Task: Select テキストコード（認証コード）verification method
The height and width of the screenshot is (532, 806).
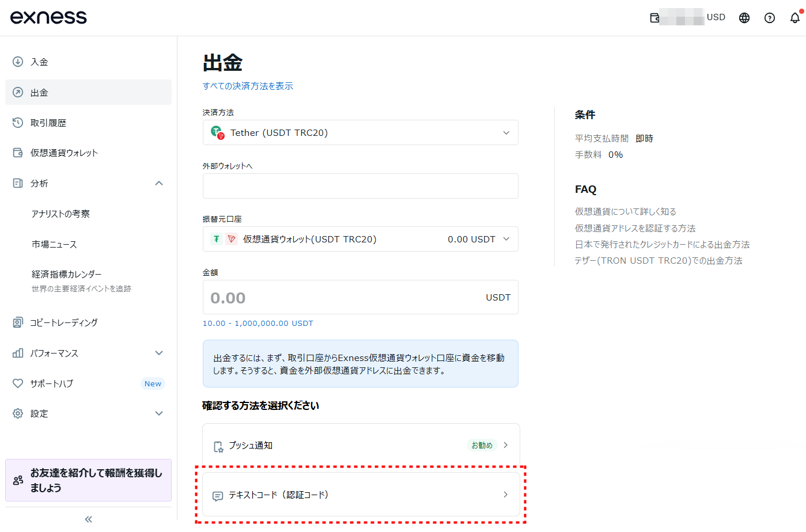Action: [x=360, y=494]
